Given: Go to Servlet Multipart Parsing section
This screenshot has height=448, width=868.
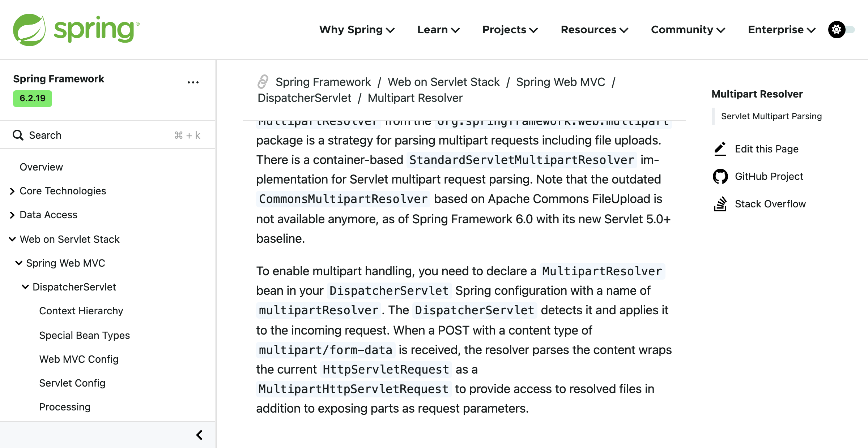Looking at the screenshot, I should click(771, 116).
